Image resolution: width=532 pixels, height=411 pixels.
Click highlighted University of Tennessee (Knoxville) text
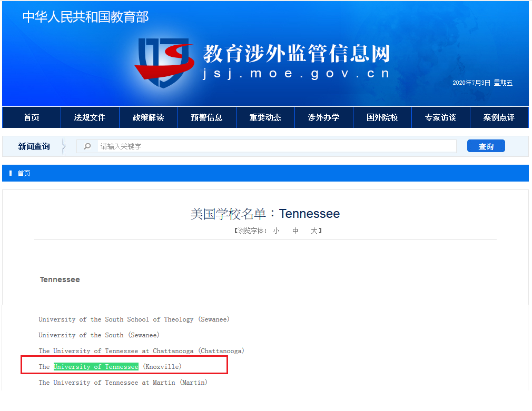point(96,367)
